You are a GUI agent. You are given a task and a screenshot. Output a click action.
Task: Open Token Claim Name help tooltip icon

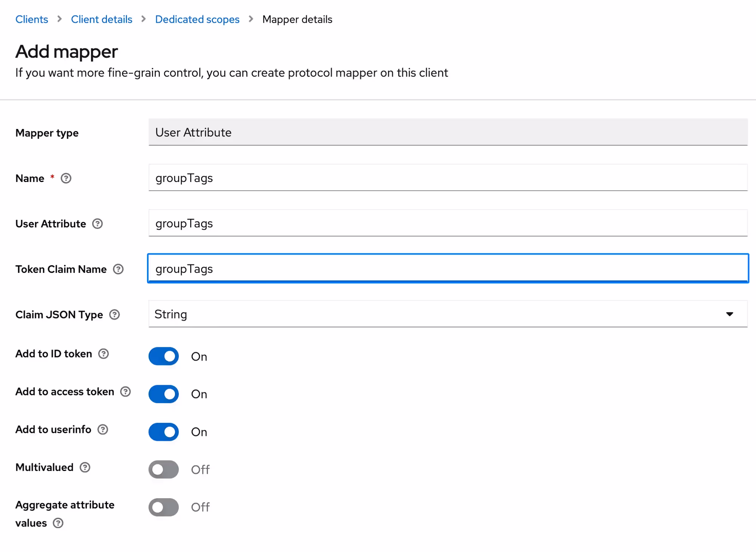click(x=118, y=269)
